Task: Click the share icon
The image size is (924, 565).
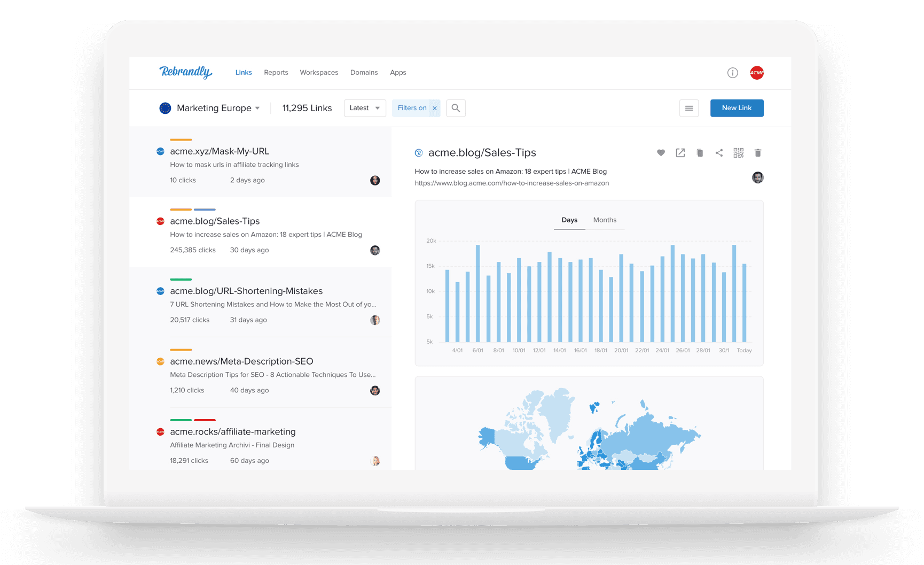Action: (719, 153)
